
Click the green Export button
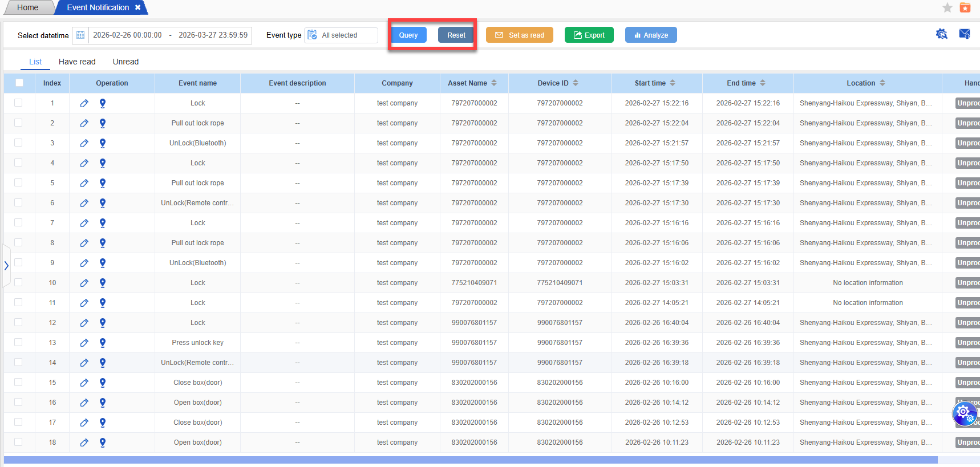pos(589,35)
